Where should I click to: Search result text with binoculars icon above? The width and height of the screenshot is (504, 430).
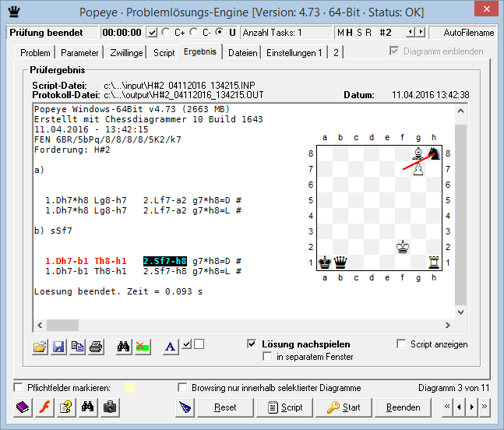[x=124, y=347]
